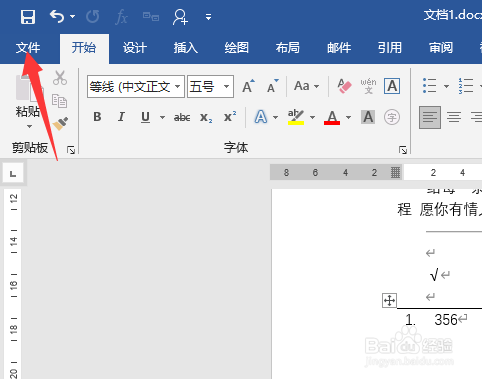Clear all formatting with eraser icon
This screenshot has height=379, width=482.
tap(344, 86)
